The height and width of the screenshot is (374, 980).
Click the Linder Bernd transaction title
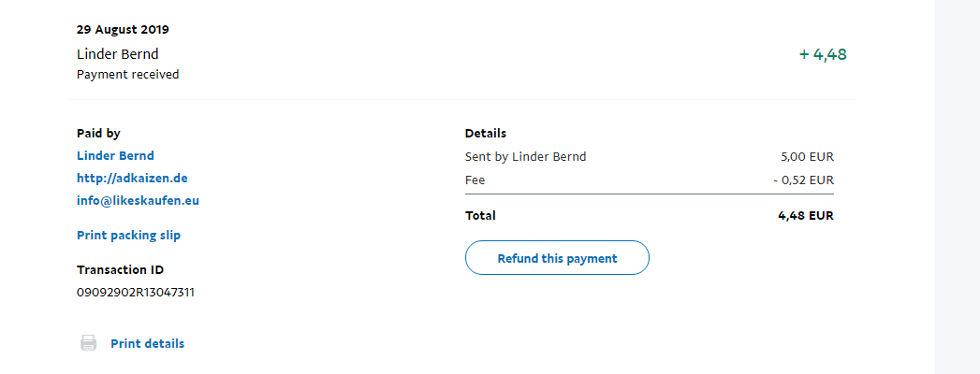(x=118, y=54)
